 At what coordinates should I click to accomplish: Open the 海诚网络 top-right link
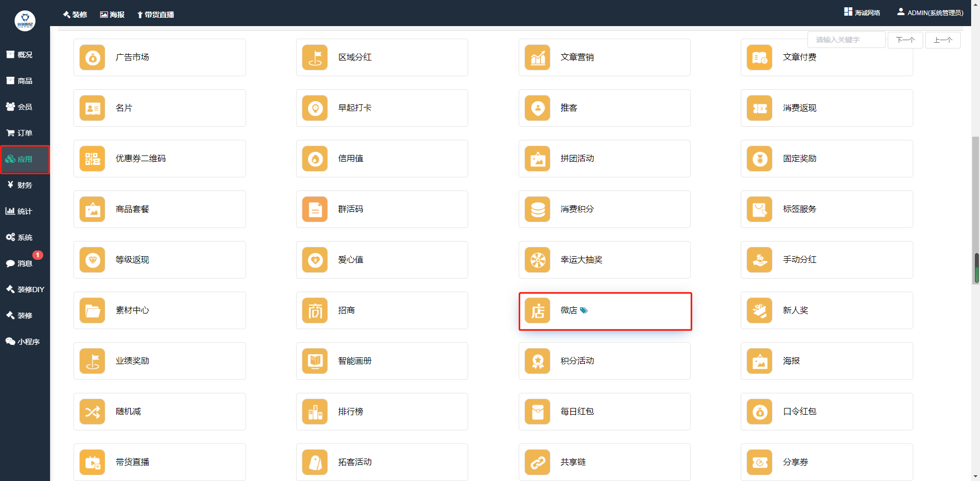pyautogui.click(x=862, y=13)
